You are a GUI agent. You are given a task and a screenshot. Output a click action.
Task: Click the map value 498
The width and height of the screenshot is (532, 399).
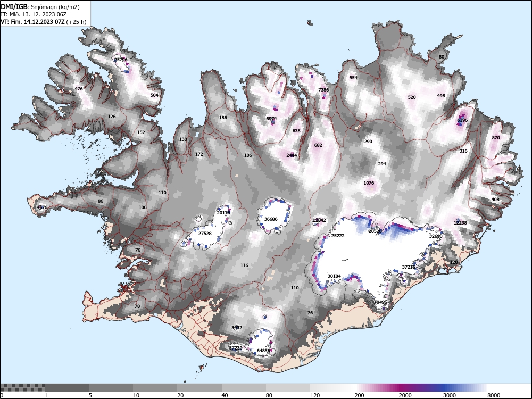pyautogui.click(x=440, y=96)
